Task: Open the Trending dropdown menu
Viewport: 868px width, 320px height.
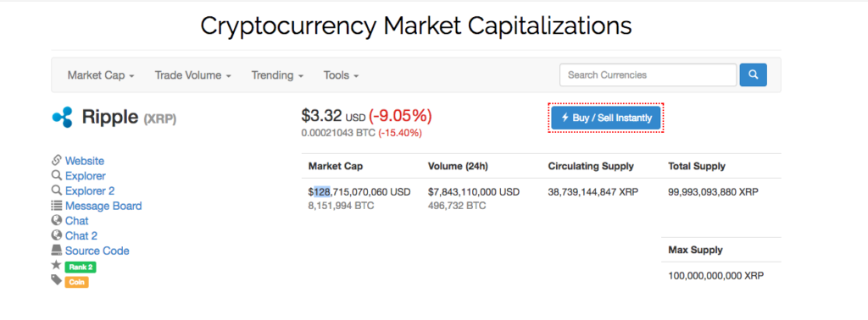Action: pos(277,75)
